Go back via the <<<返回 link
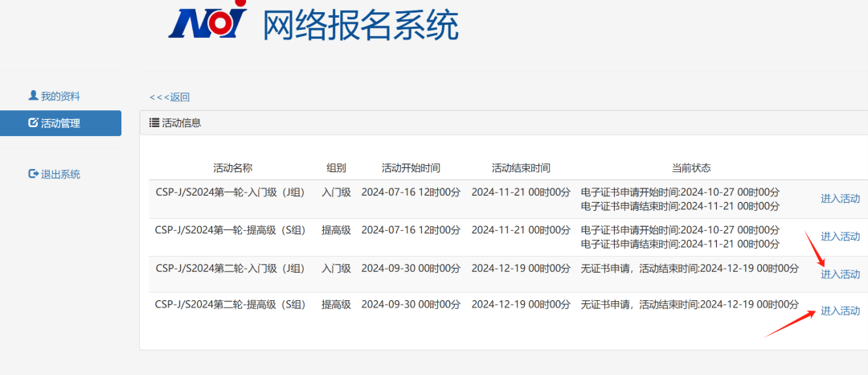The image size is (868, 375). (x=170, y=97)
